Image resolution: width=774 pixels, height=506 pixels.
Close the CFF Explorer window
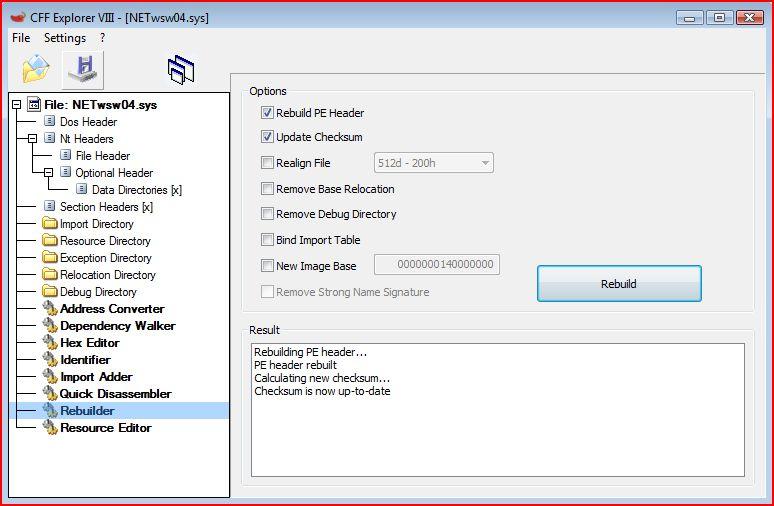tap(749, 18)
